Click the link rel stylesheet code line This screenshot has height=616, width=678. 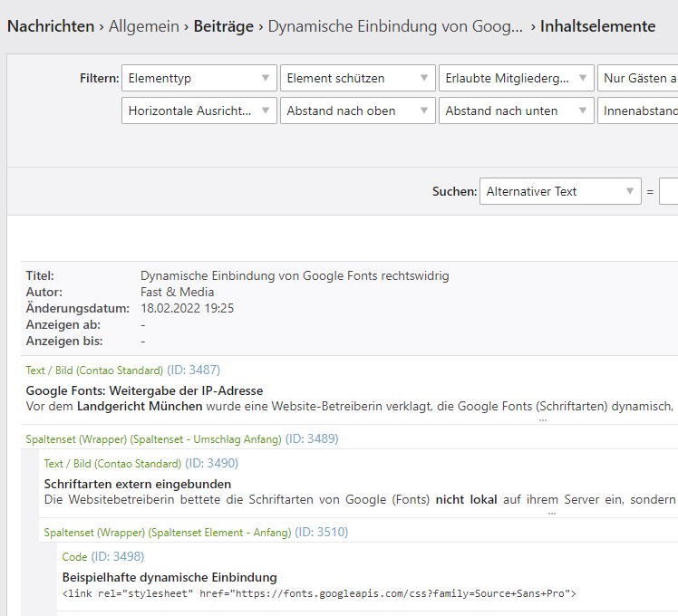pos(319,593)
